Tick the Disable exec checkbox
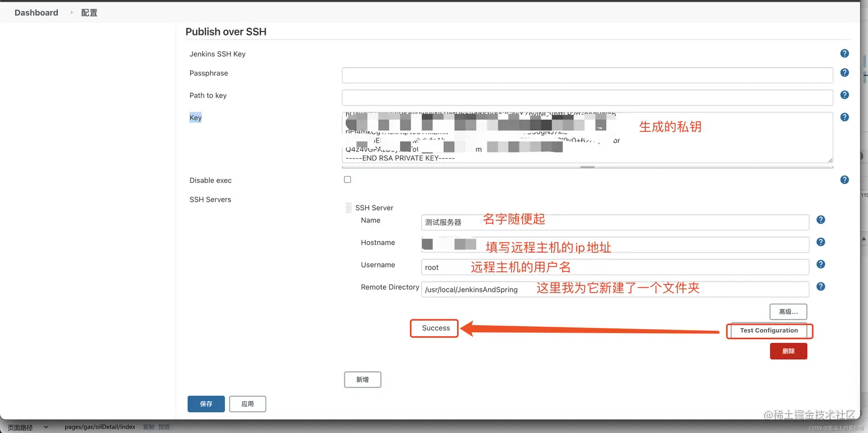 pos(347,180)
